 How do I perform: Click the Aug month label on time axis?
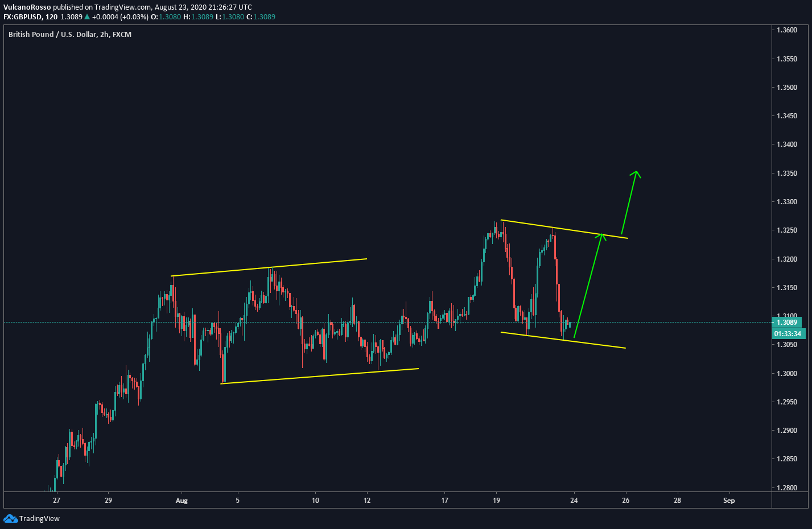(x=182, y=501)
